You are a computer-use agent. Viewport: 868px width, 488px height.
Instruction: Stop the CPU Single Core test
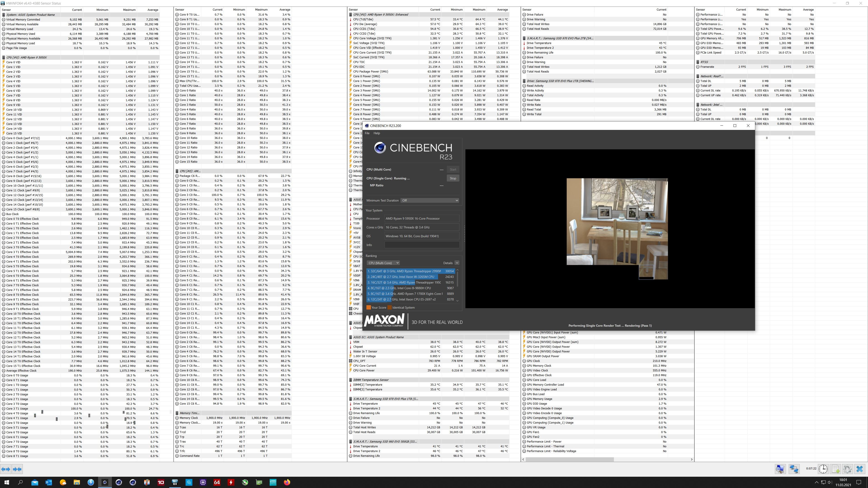(453, 178)
